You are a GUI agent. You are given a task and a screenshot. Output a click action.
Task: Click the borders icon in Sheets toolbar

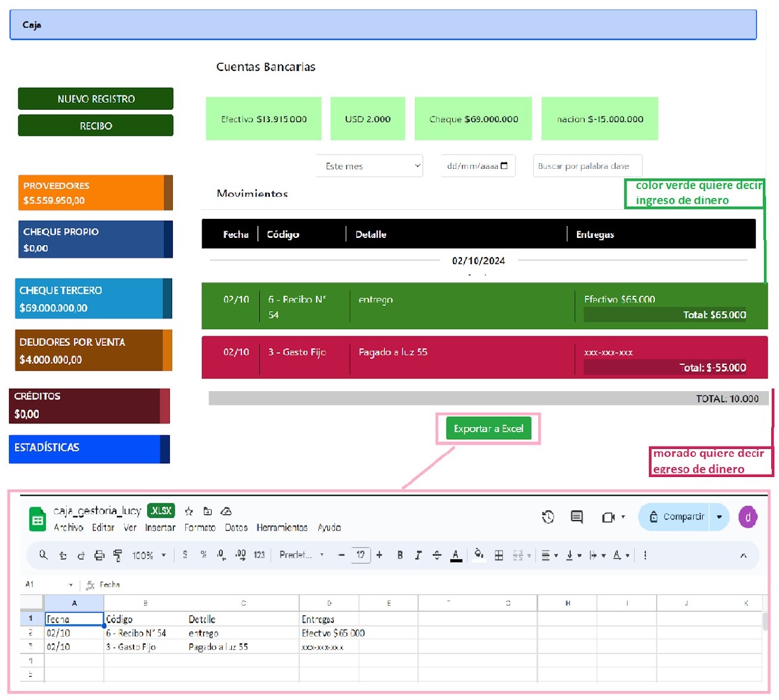[499, 555]
